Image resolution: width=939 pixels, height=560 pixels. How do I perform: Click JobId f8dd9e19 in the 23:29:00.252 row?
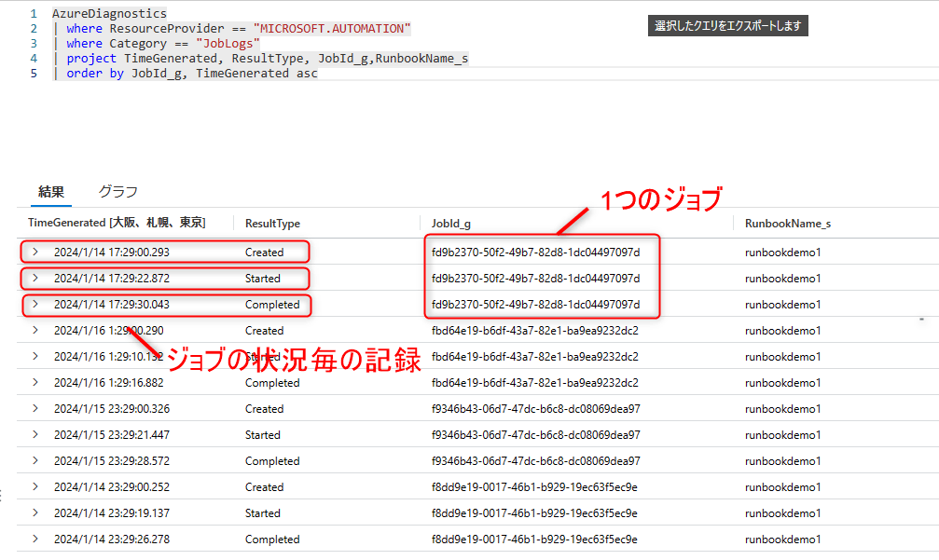click(x=534, y=487)
